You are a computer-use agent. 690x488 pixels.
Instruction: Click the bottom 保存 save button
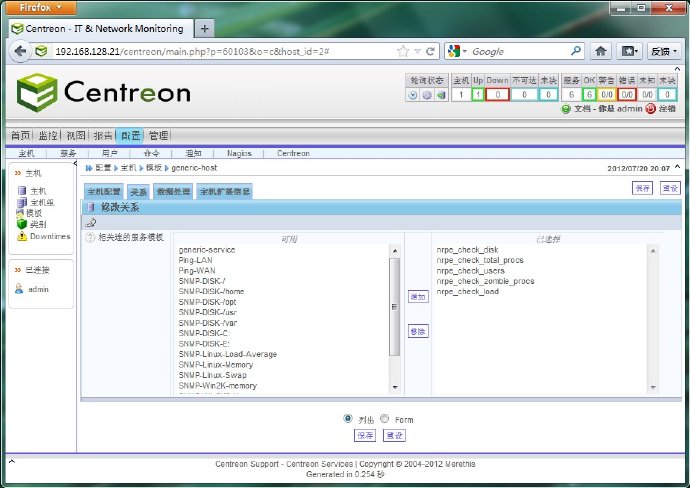pos(365,435)
